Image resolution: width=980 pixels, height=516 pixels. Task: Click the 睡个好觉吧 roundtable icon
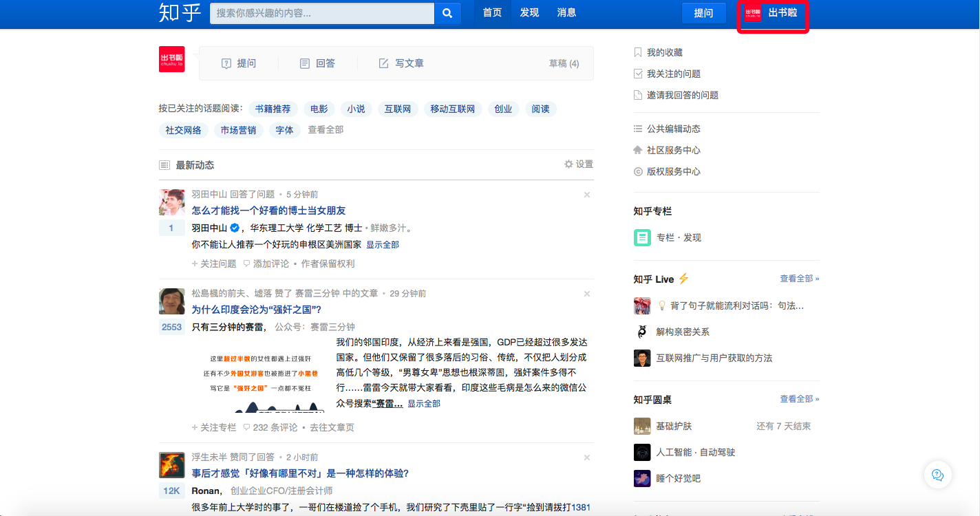click(x=642, y=478)
